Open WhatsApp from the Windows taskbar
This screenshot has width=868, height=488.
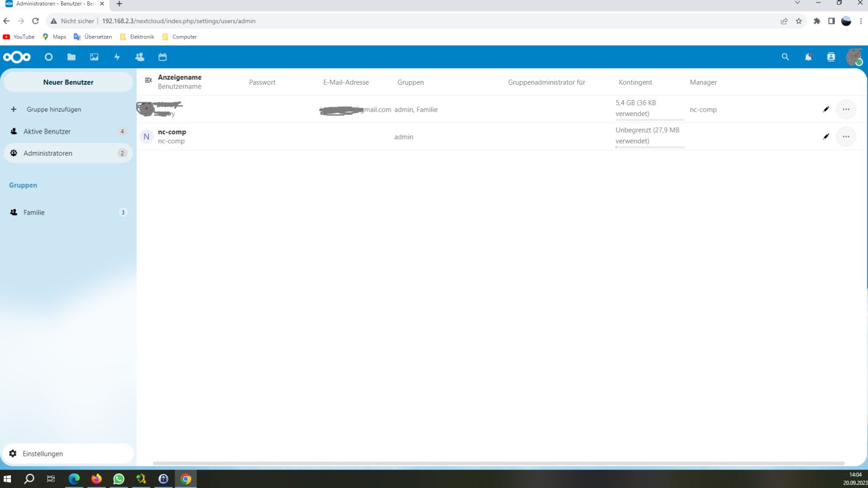point(118,479)
